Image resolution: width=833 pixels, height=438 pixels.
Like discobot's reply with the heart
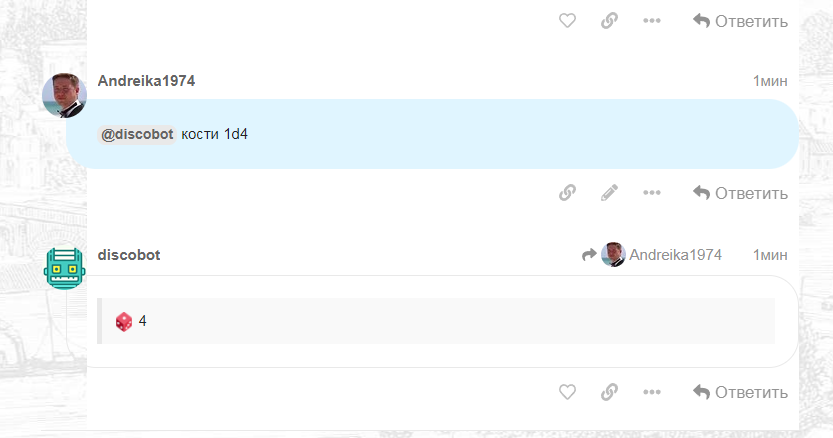pyautogui.click(x=567, y=392)
